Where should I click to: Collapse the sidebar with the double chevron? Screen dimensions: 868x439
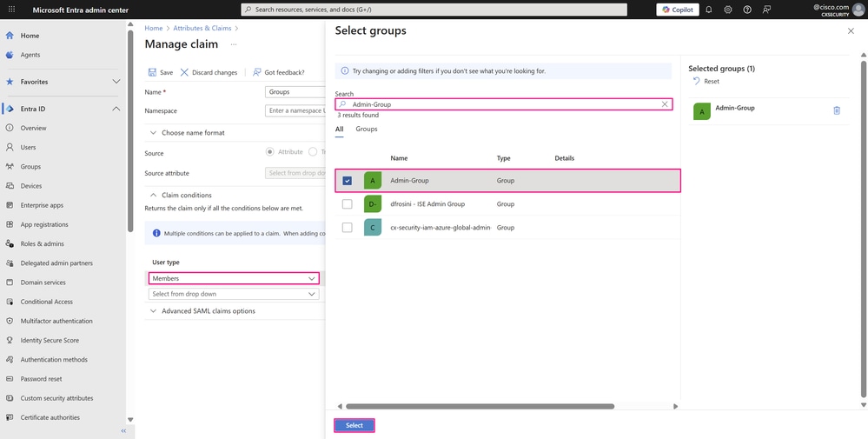pyautogui.click(x=123, y=430)
